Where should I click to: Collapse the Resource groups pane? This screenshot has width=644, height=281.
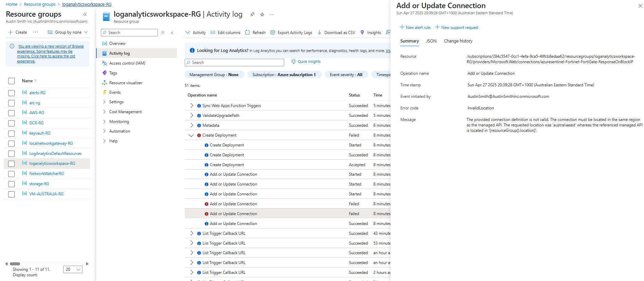(x=85, y=14)
